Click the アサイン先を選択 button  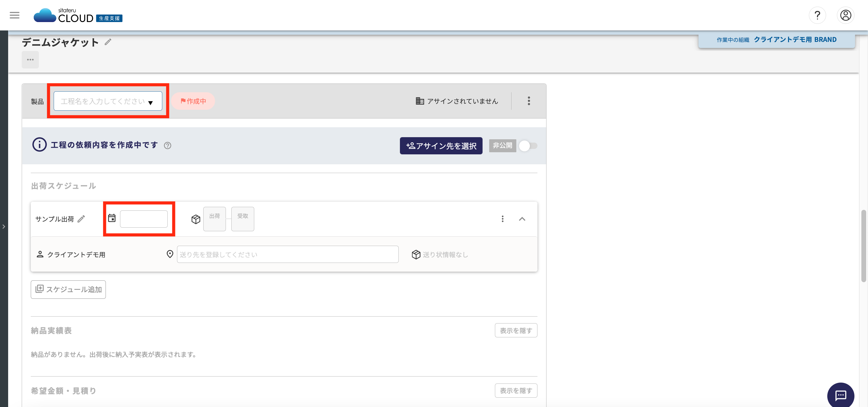441,146
